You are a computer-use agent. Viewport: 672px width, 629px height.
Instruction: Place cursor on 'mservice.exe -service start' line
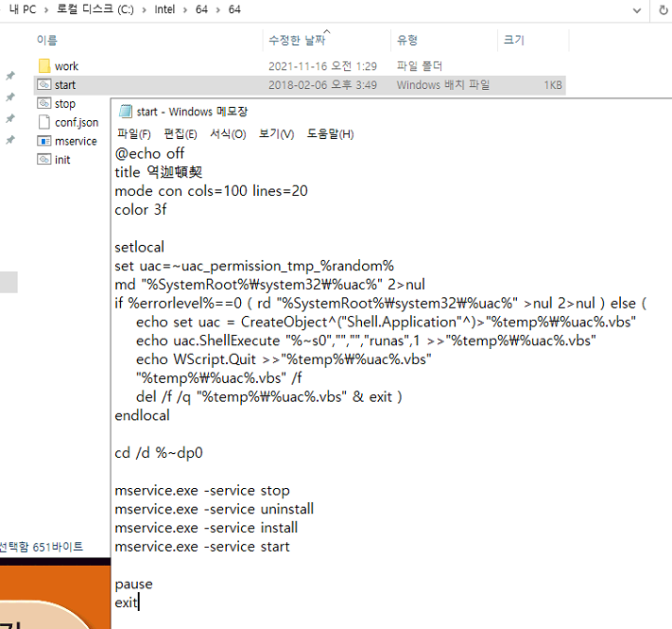202,547
